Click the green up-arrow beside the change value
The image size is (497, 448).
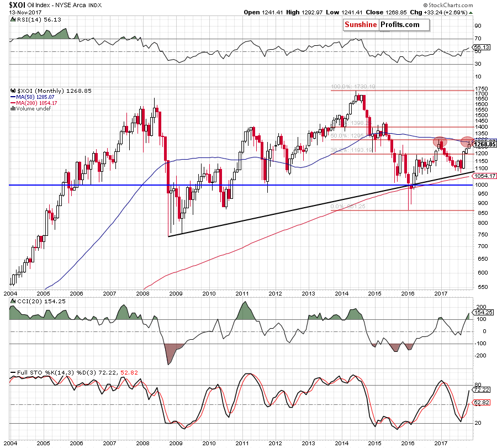pyautogui.click(x=470, y=13)
